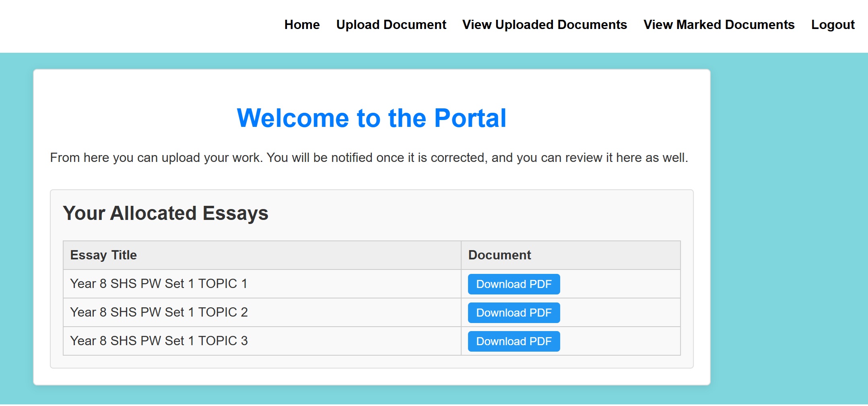The image size is (868, 406).
Task: Click the Welcome to the Portal heading
Action: [x=371, y=118]
